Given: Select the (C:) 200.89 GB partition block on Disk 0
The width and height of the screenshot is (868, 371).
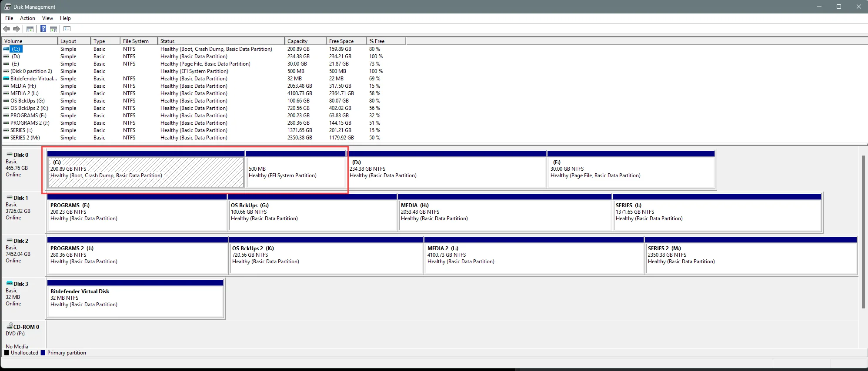Looking at the screenshot, I should [146, 169].
